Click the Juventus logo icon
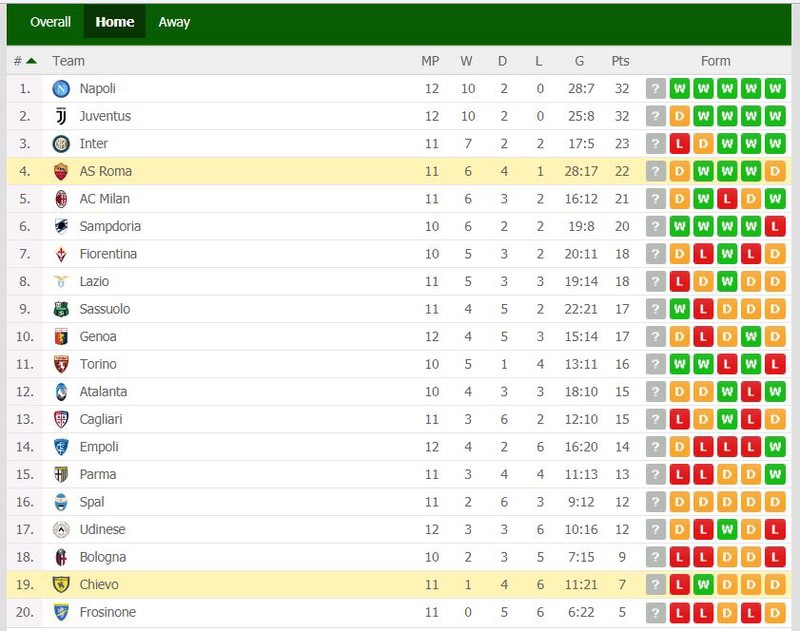Image resolution: width=800 pixels, height=631 pixels. [61, 116]
